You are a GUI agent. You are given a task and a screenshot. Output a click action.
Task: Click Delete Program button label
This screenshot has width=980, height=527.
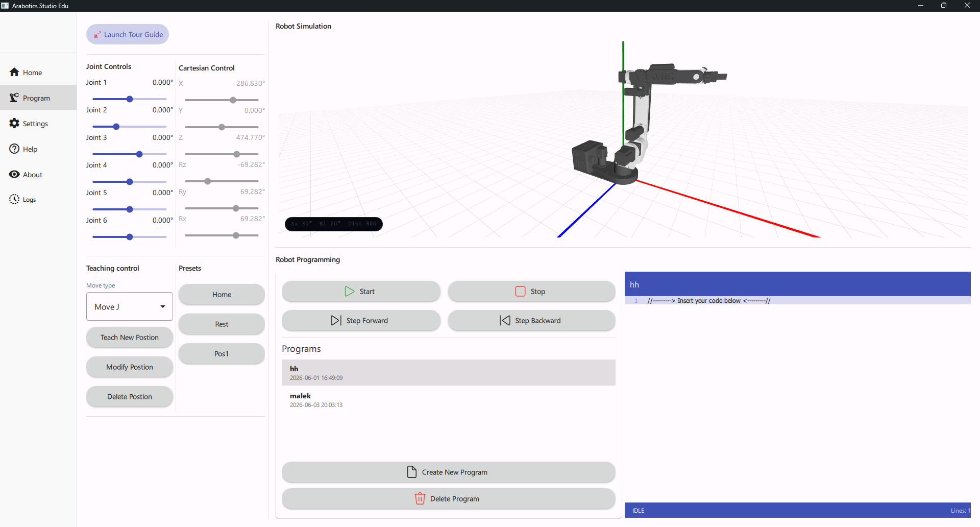pos(454,499)
